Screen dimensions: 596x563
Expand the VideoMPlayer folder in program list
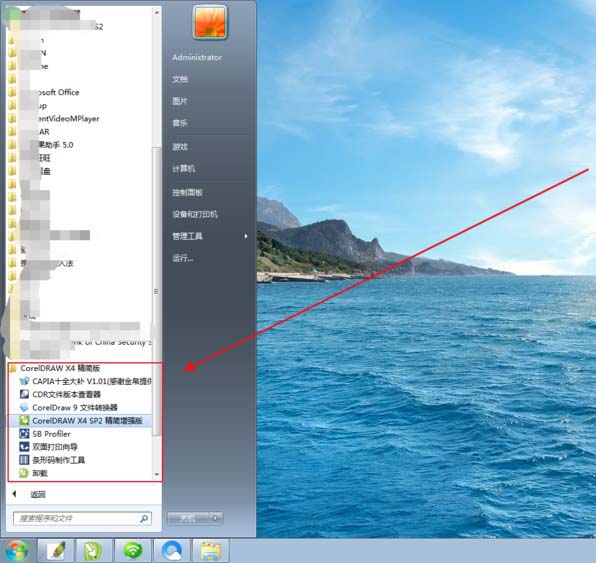54,119
